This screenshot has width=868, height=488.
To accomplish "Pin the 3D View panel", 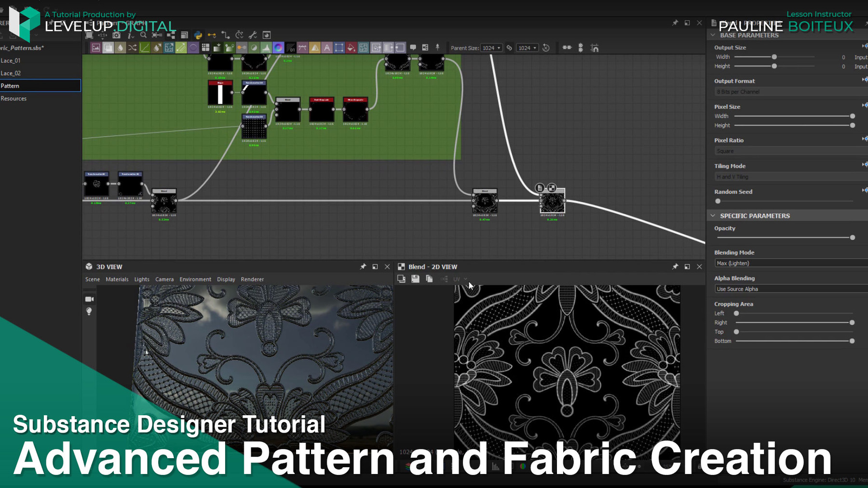I will [363, 266].
